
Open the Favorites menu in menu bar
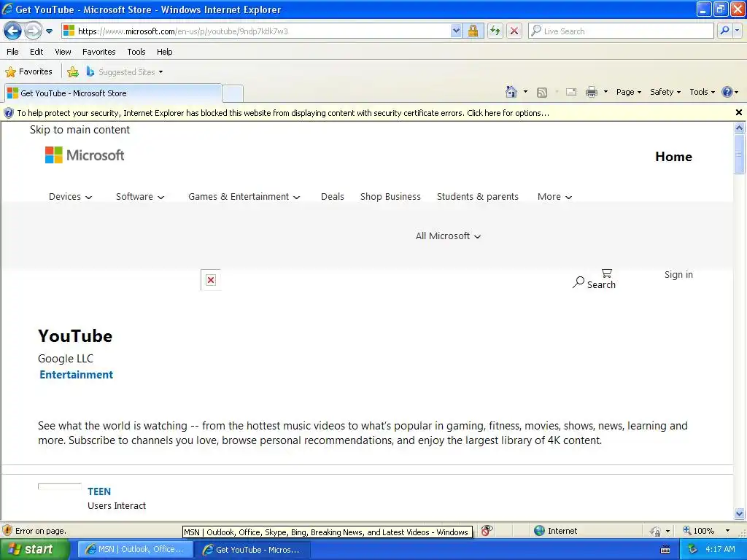(99, 52)
